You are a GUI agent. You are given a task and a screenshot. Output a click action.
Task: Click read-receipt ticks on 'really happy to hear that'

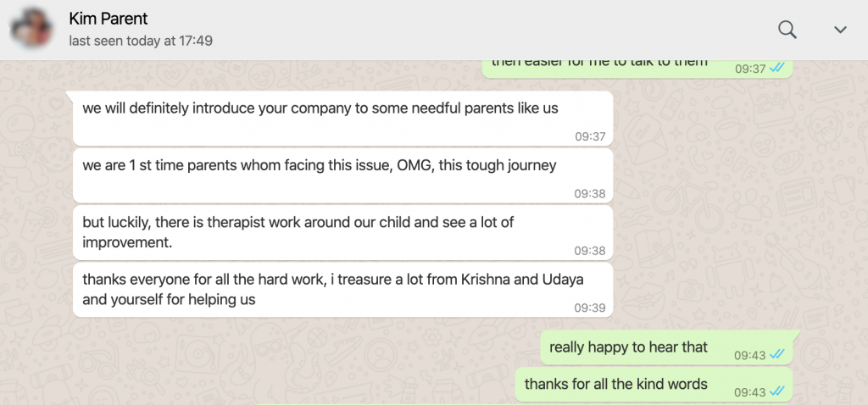pos(777,355)
